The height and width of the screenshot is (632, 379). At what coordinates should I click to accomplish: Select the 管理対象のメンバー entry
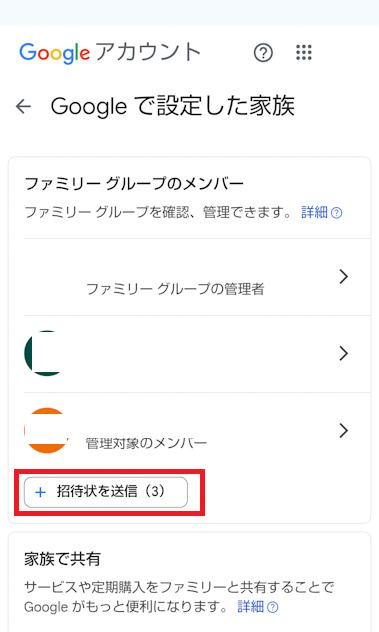point(197,430)
